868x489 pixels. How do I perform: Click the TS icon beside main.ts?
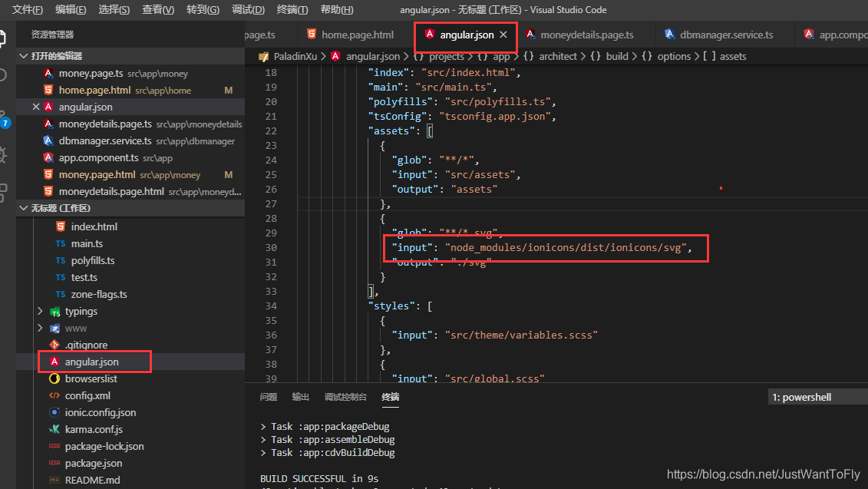pos(61,243)
